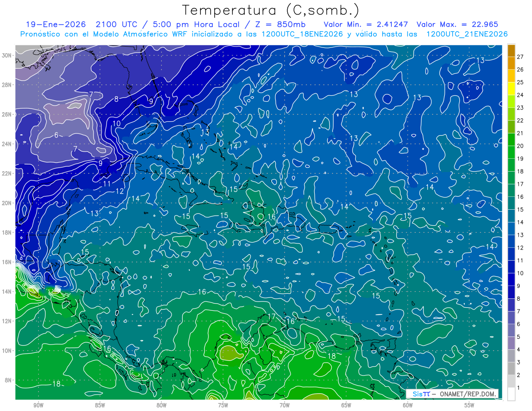Viewport: 532px width, 411px height.
Task: Click "Valor Max. = 22.965" text
Action: click(458, 24)
